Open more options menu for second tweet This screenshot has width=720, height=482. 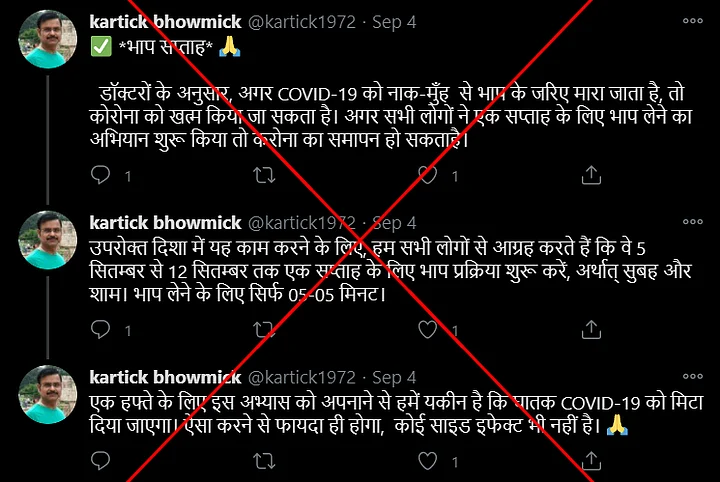pyautogui.click(x=692, y=222)
